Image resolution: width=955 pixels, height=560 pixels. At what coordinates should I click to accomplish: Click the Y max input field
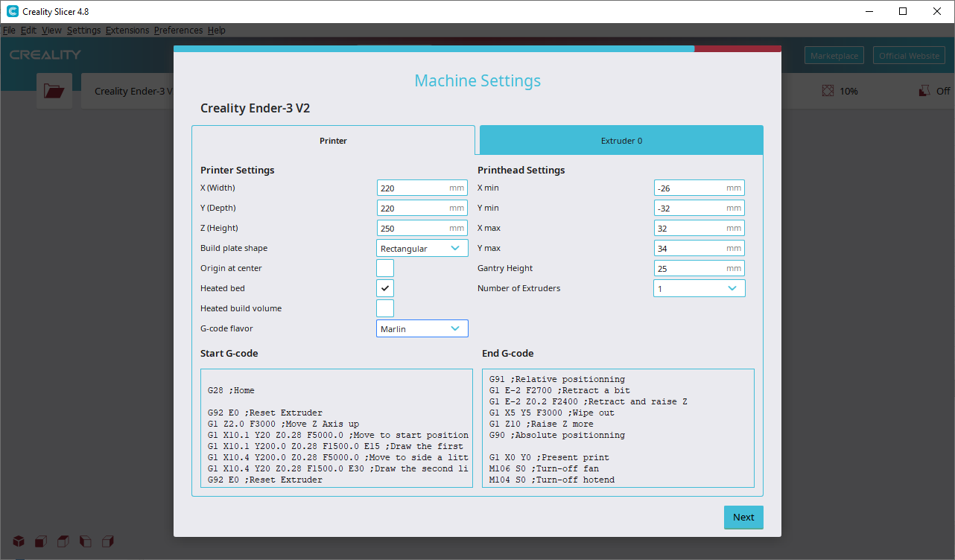pos(699,248)
